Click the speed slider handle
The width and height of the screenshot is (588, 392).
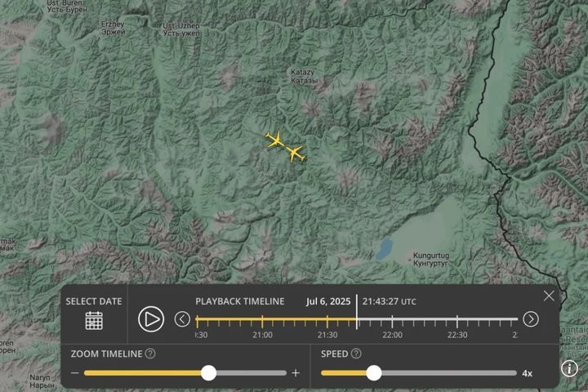point(373,373)
